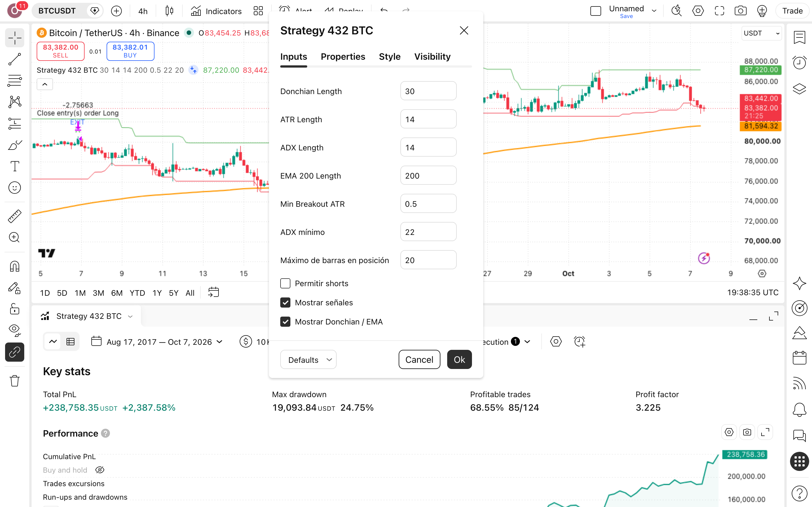Show the Buy and hold line
The image size is (812, 507).
click(x=100, y=470)
